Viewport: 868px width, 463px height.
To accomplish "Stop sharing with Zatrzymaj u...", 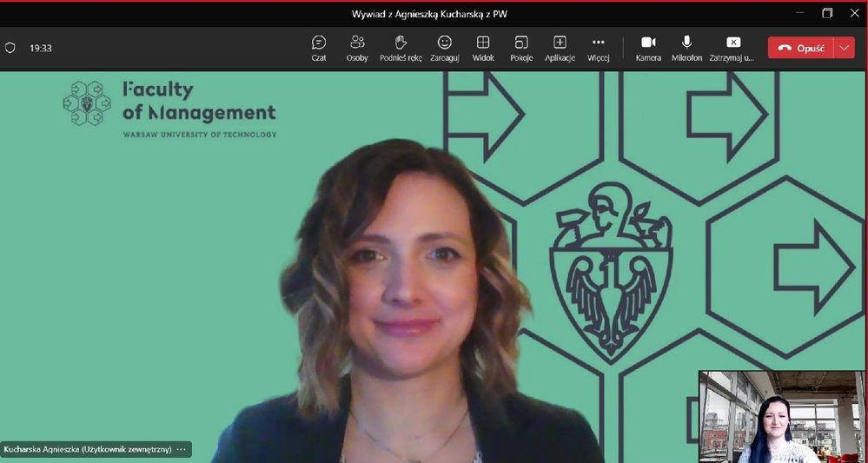I will pos(732,48).
